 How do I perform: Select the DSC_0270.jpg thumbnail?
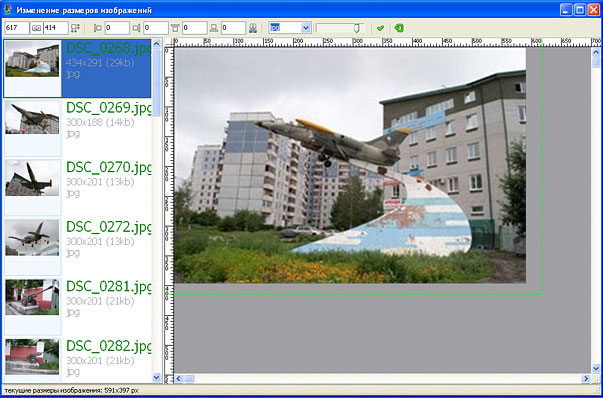click(32, 179)
